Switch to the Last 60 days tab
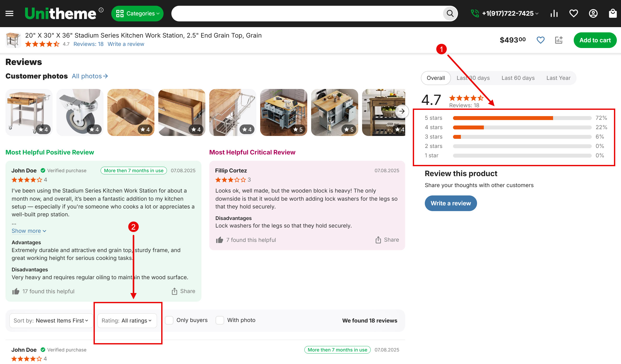The width and height of the screenshot is (621, 364). [518, 78]
